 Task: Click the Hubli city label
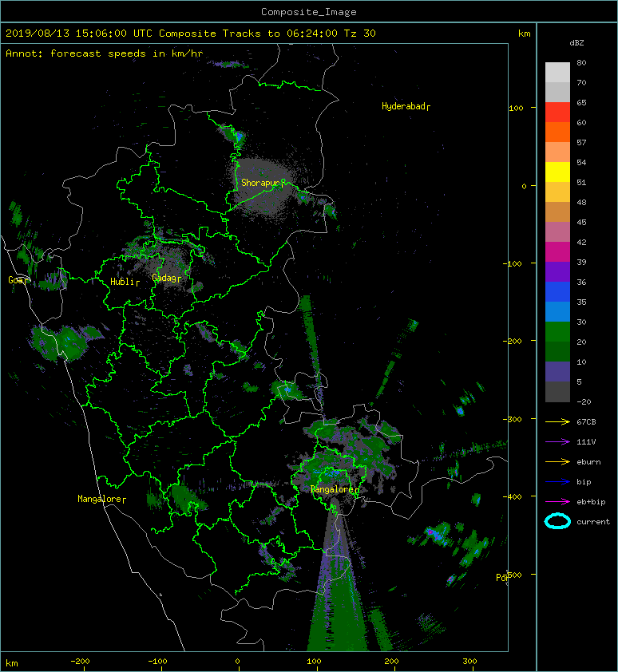[125, 282]
